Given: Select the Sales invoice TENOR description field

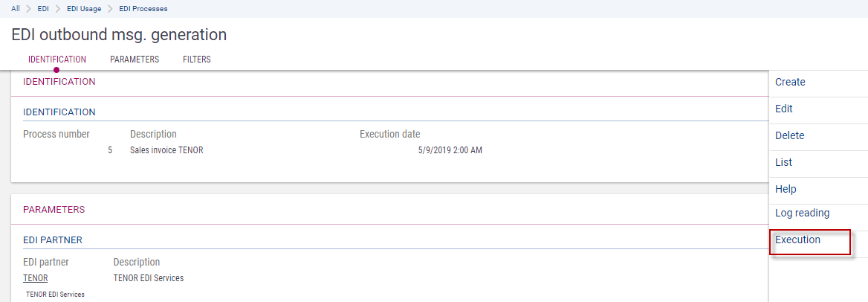Looking at the screenshot, I should coord(166,150).
